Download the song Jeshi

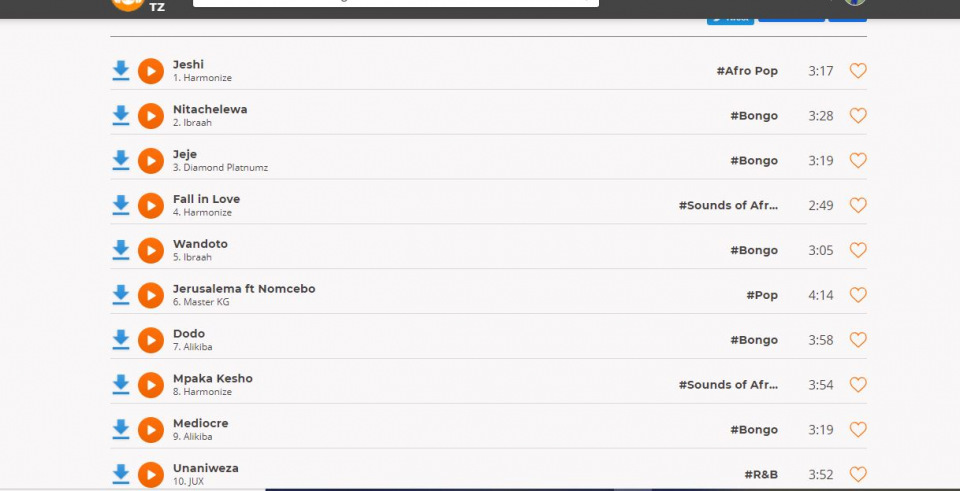(x=121, y=71)
